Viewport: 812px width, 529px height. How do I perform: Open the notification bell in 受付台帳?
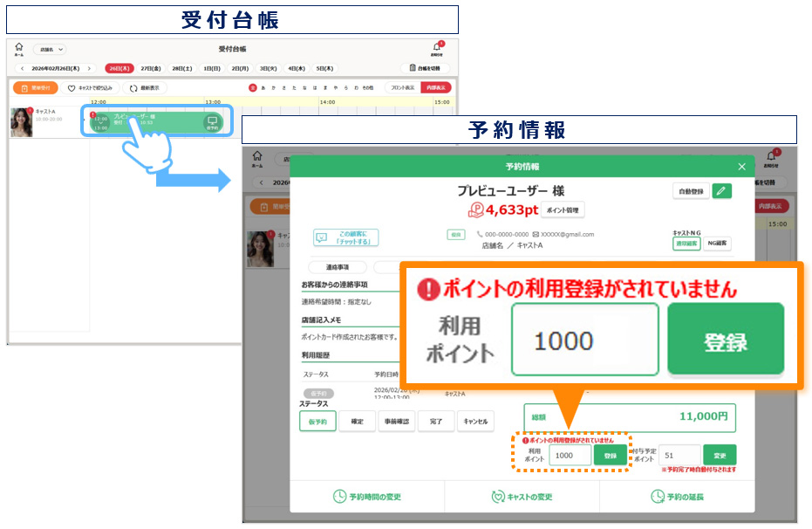[437, 48]
